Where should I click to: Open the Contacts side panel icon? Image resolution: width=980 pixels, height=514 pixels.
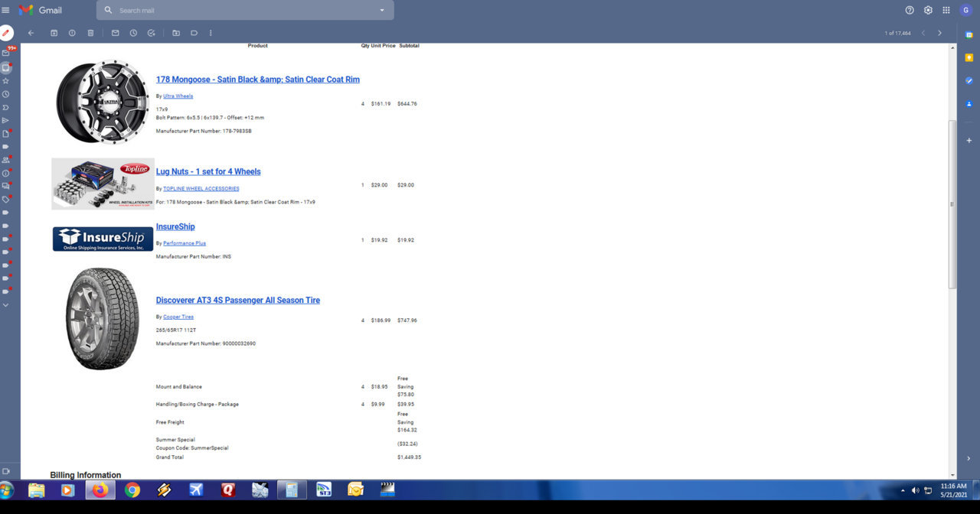[x=969, y=103]
